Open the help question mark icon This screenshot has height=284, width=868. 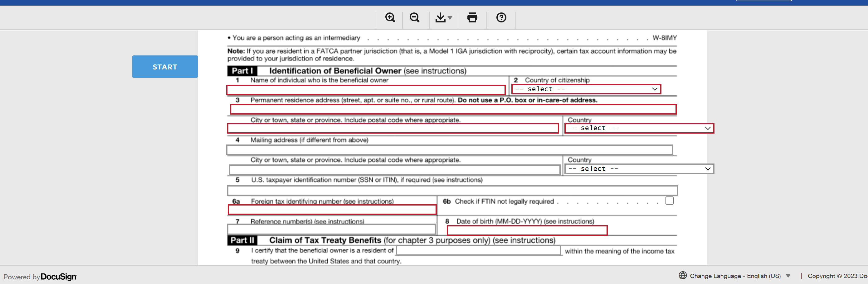(501, 17)
